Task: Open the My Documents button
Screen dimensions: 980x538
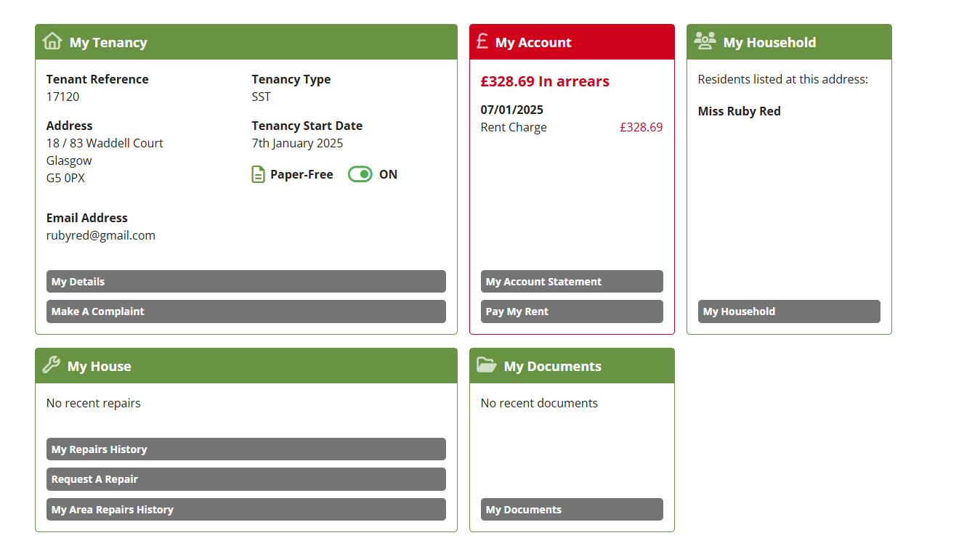Action: pos(571,510)
